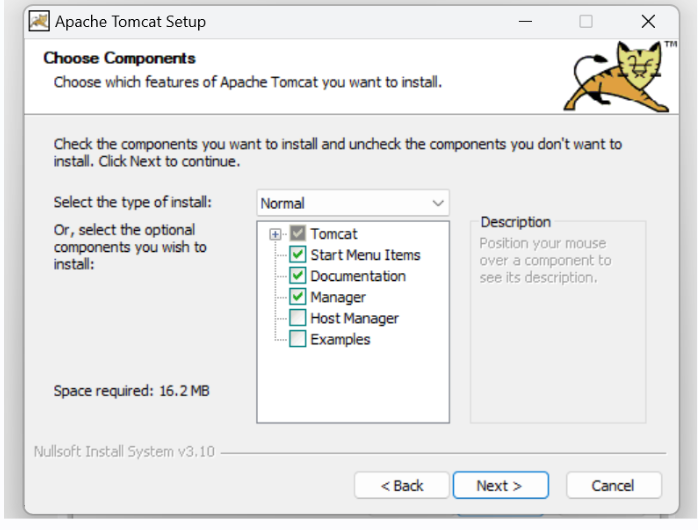
Task: Cancel the Tomcat setup
Action: [x=613, y=485]
